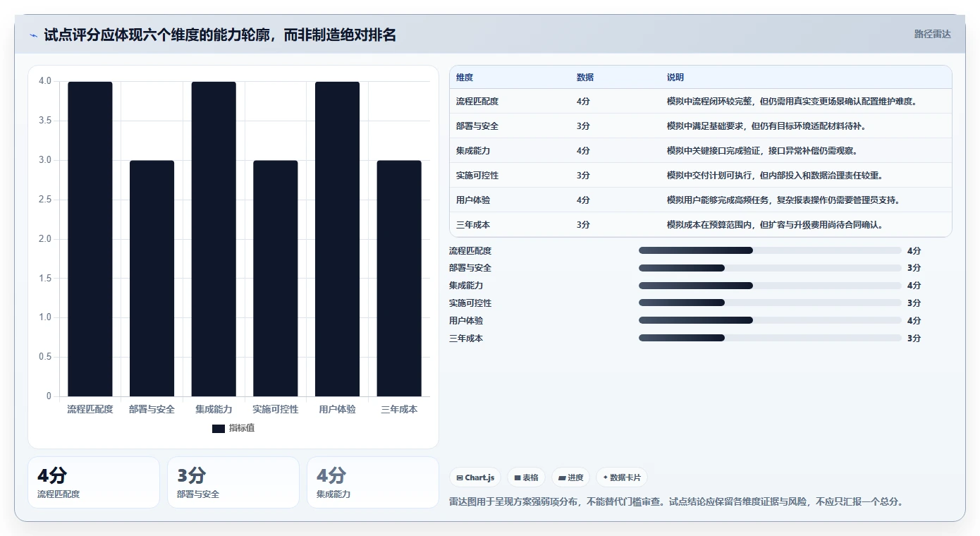Click the description starting 模拟成本在预算范围内
Screen dimensions: 980x536
pyautogui.click(x=775, y=225)
